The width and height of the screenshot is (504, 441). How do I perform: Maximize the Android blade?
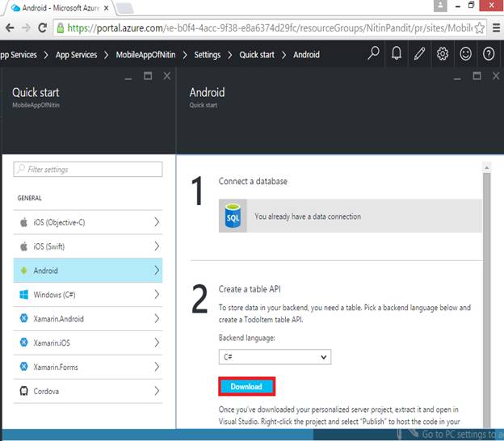477,76
